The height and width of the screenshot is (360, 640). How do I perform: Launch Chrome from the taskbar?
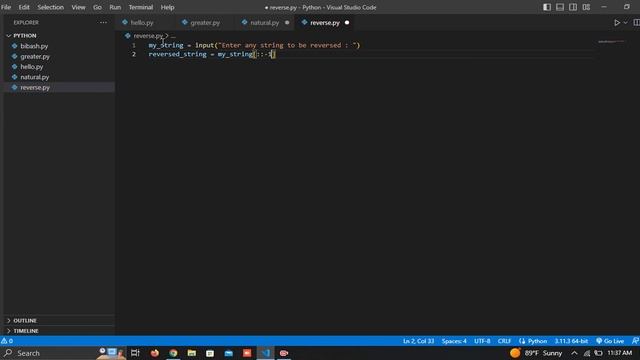[173, 353]
